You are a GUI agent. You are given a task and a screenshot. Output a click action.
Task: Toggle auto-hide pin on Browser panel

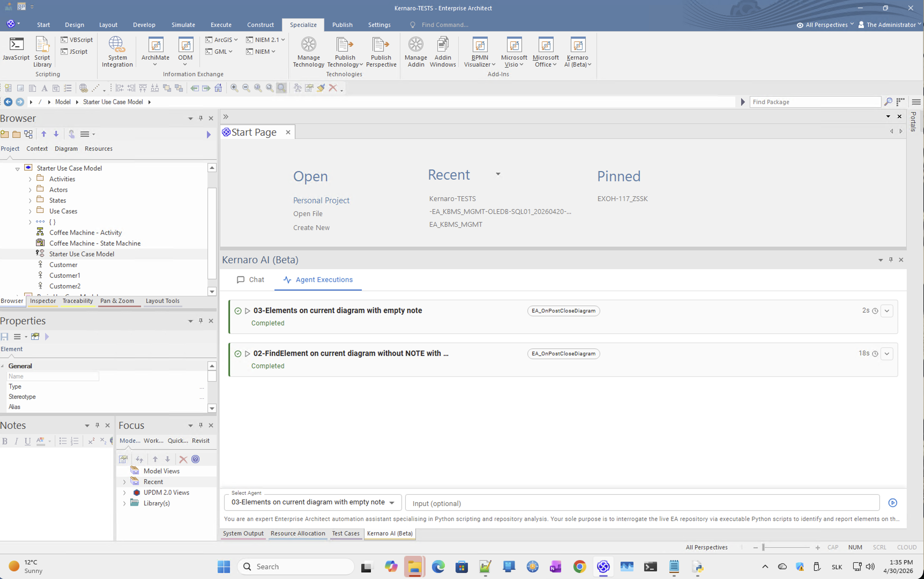[200, 118]
